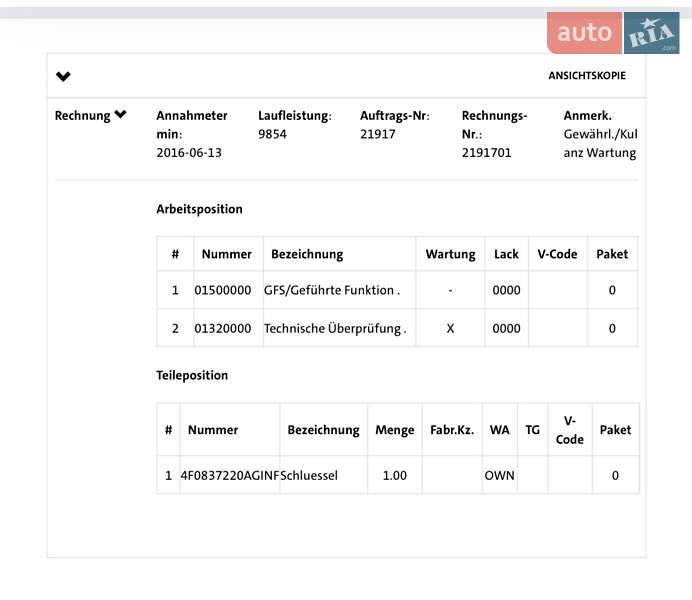Click the Rechnungs-Nr. value 2191701
The image size is (692, 600).
point(486,153)
